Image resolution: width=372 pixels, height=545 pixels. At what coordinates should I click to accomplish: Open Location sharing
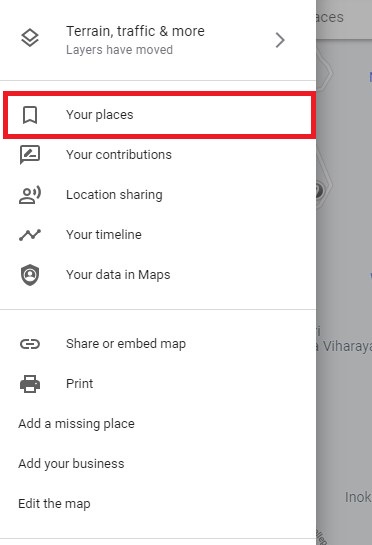(x=158, y=195)
